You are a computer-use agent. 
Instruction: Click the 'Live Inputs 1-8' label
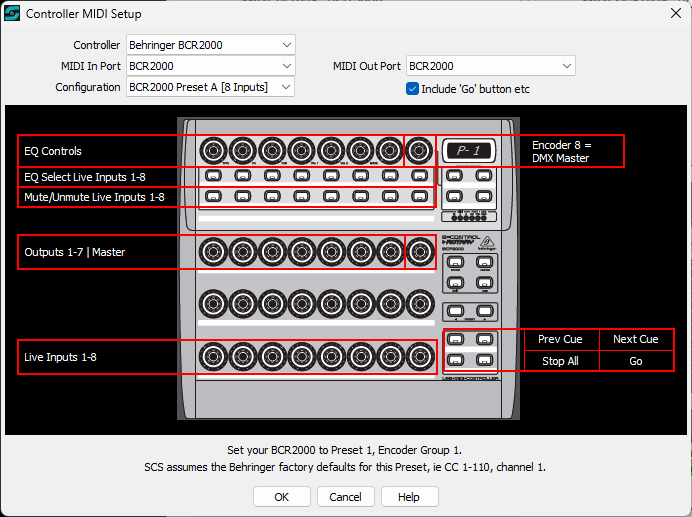tap(60, 357)
